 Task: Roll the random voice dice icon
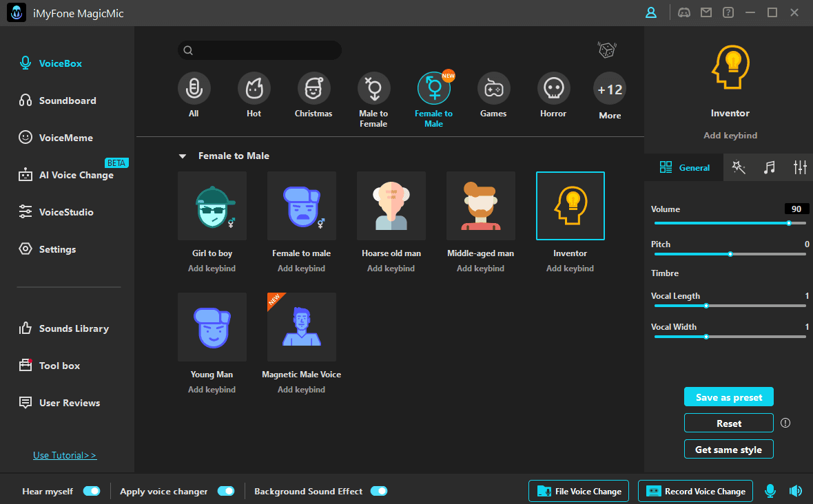pyautogui.click(x=606, y=50)
